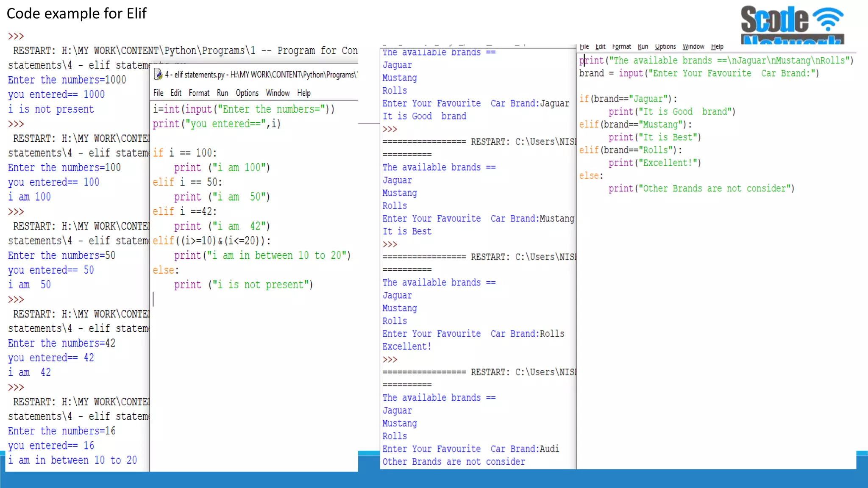Click code line print "i is not present"
The height and width of the screenshot is (488, 868).
click(x=243, y=285)
